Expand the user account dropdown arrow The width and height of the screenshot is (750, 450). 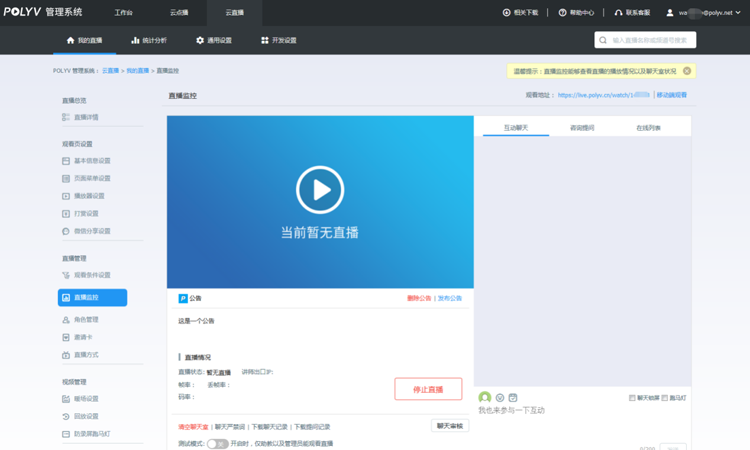pyautogui.click(x=742, y=13)
